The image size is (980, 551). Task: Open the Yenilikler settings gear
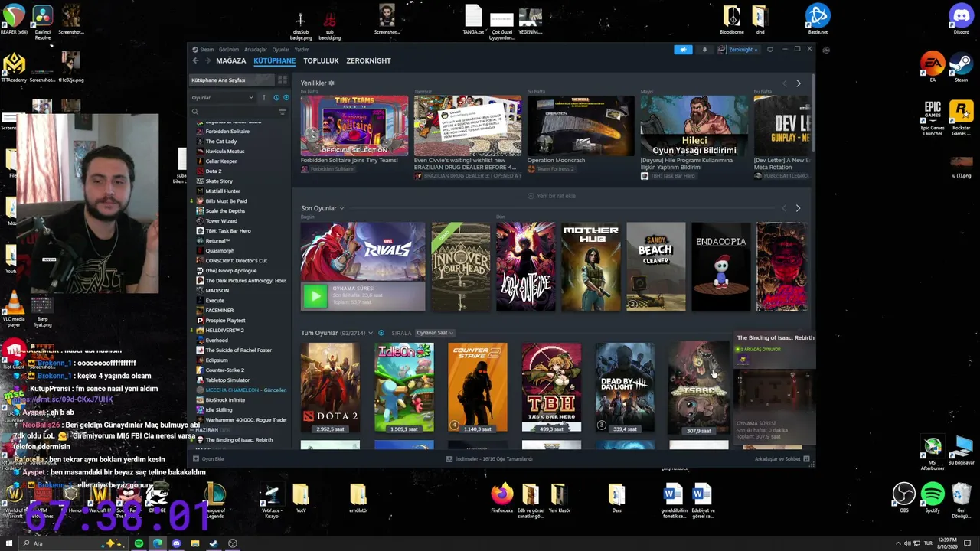point(331,83)
